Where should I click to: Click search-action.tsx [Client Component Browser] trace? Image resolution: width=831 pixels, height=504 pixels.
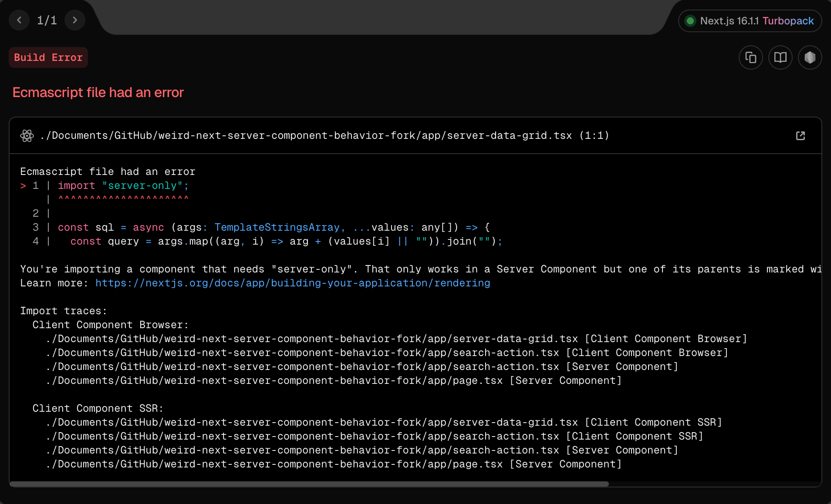click(x=387, y=353)
